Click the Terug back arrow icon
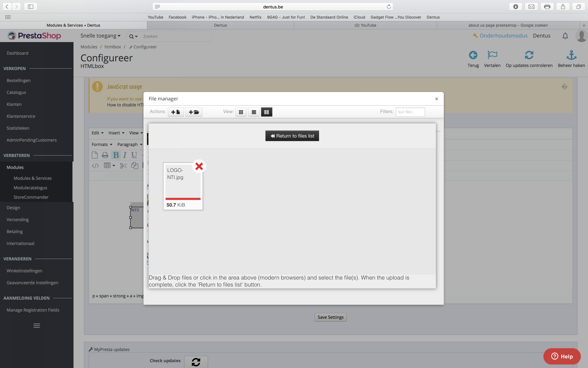 (473, 55)
